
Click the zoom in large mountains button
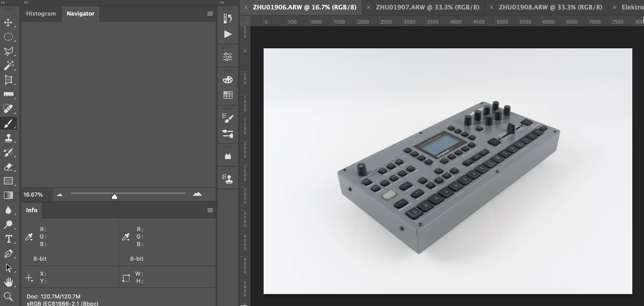197,194
